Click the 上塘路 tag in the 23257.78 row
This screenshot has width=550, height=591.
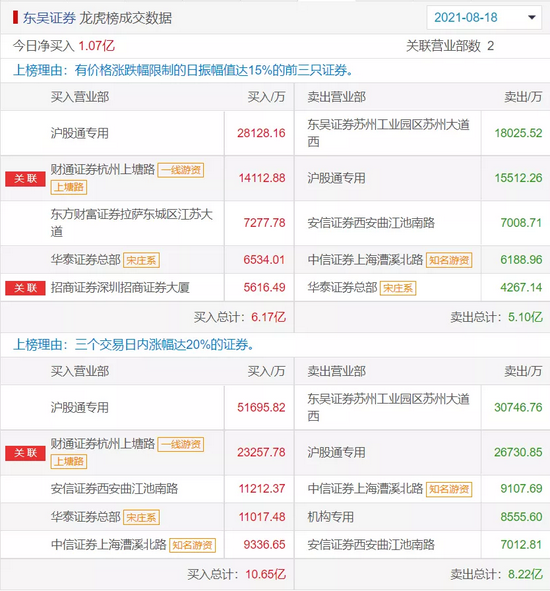tap(69, 461)
